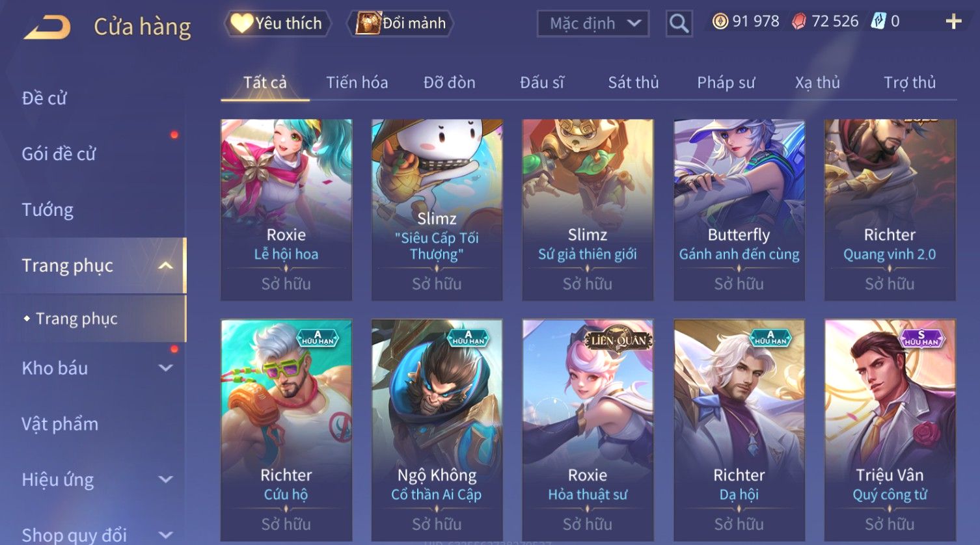
Task: Switch to the Sát thủ tab
Action: 633,83
